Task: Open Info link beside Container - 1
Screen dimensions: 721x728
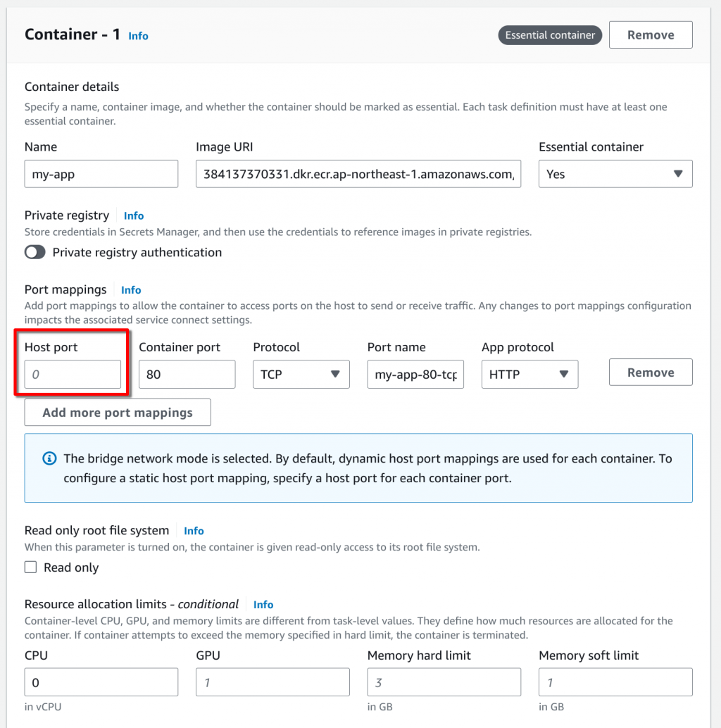Action: click(x=138, y=36)
